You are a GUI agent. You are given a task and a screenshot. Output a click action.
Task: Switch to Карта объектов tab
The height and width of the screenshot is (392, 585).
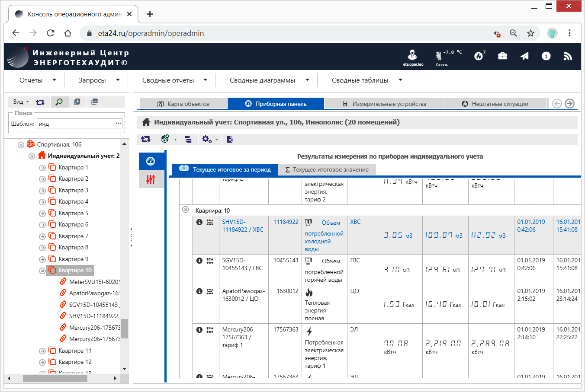click(x=183, y=104)
